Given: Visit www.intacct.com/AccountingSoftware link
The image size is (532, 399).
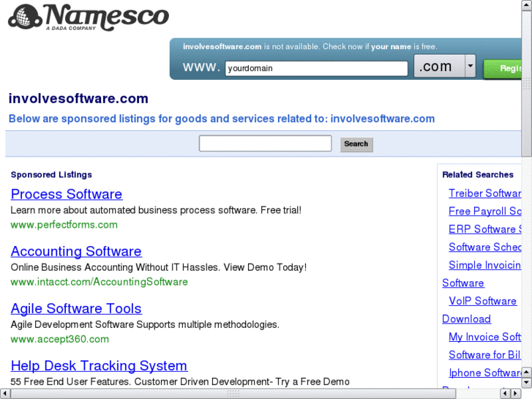Looking at the screenshot, I should pyautogui.click(x=99, y=282).
